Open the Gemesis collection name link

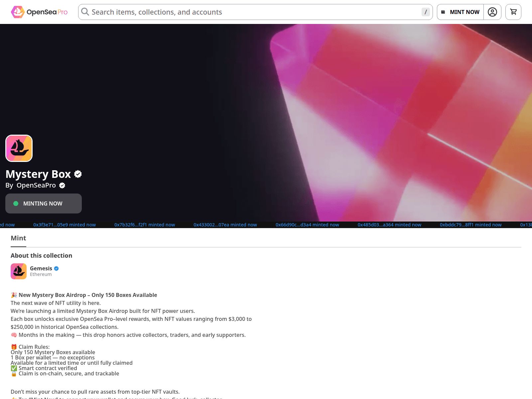tap(41, 268)
